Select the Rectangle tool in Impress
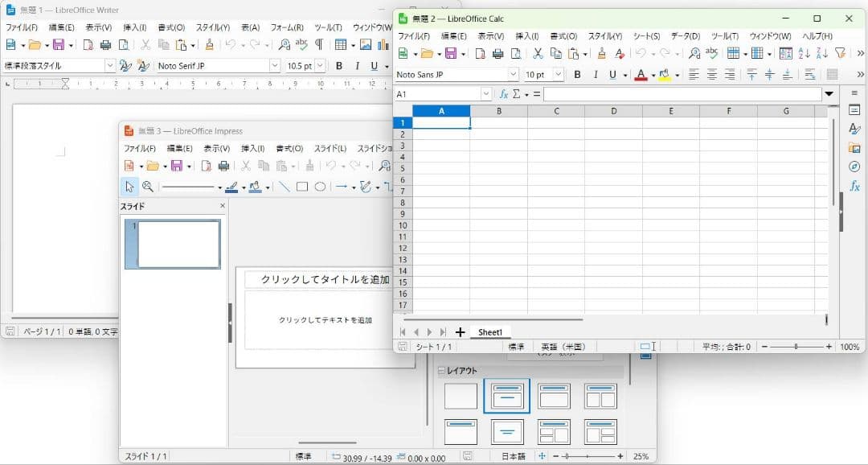This screenshot has width=868, height=465. (302, 187)
